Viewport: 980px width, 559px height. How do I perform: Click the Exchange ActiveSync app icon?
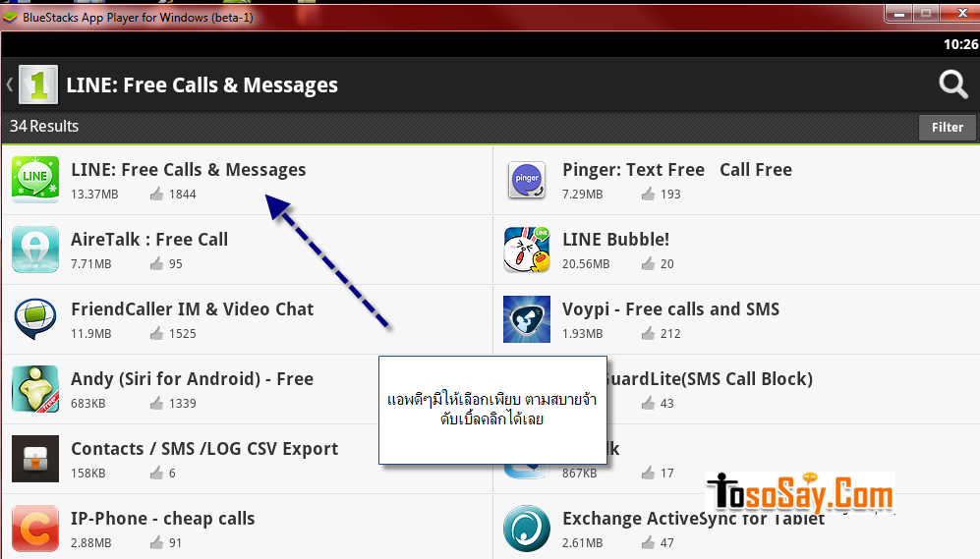[526, 529]
